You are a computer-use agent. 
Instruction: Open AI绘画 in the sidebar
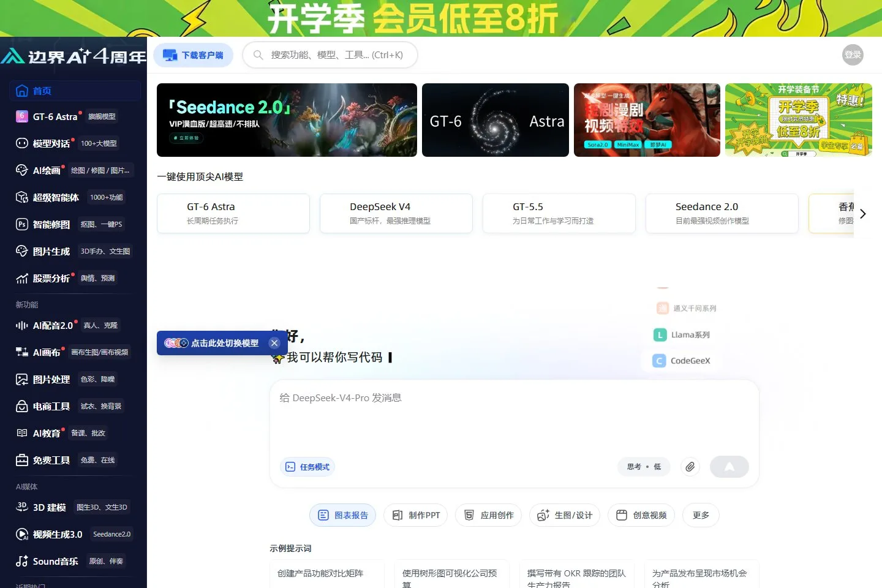click(47, 170)
